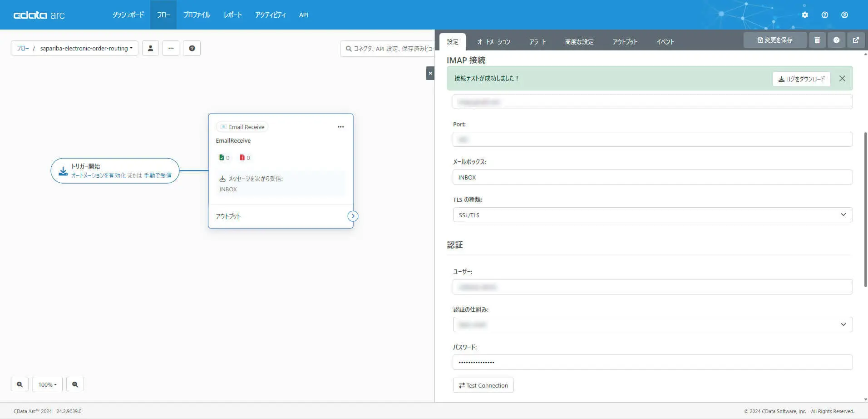Switch to the アラート tab
Screen dimensions: 868x419
(538, 42)
